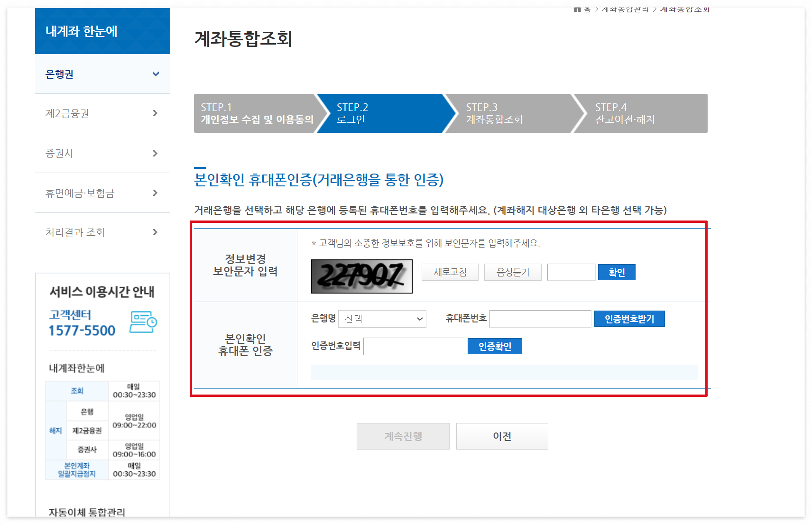Select the 내계좌 한눈에 sidebar menu
Screen dimensions: 812x524
(x=102, y=31)
